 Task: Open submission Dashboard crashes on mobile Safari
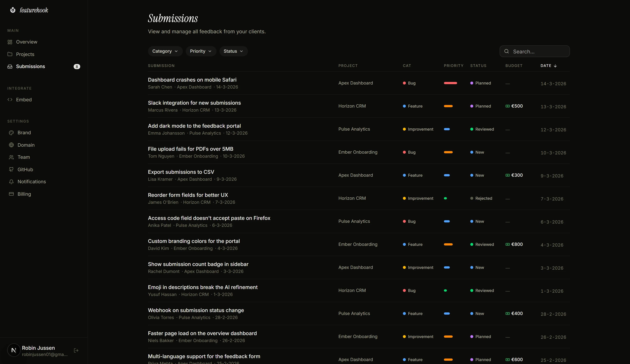(x=192, y=79)
